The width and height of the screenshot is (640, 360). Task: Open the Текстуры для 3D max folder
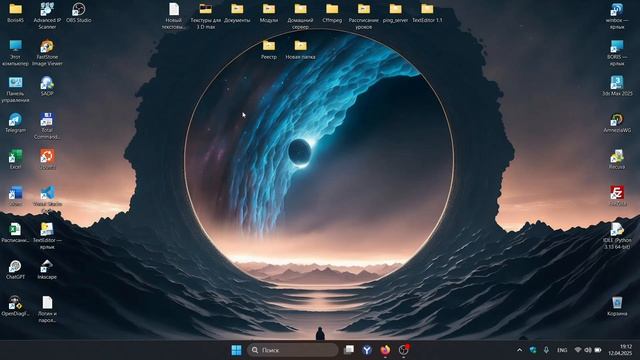click(206, 16)
